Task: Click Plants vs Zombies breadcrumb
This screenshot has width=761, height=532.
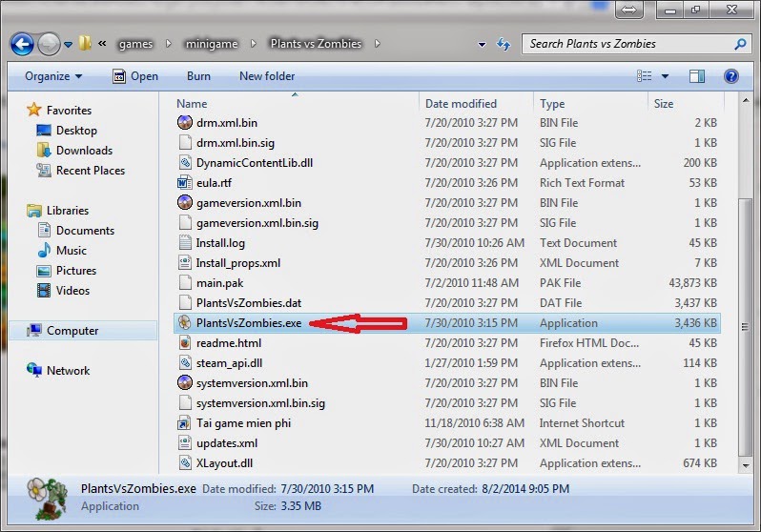Action: pyautogui.click(x=316, y=44)
